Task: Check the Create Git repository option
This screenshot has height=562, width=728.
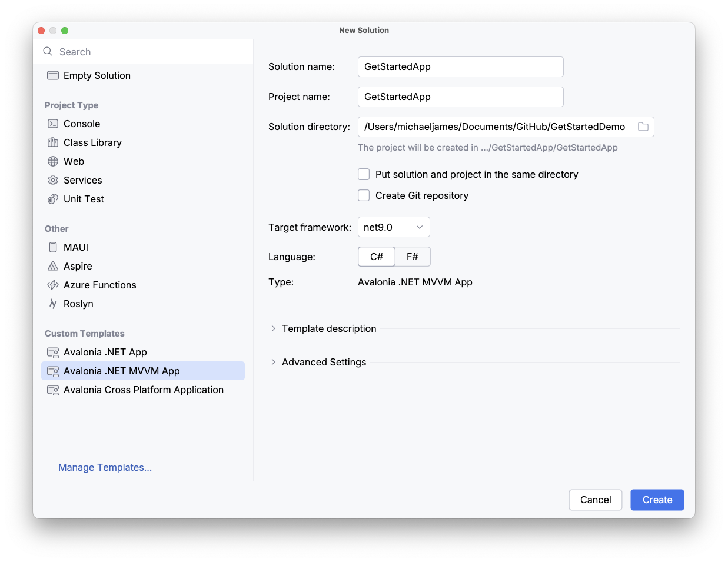Action: [x=364, y=195]
